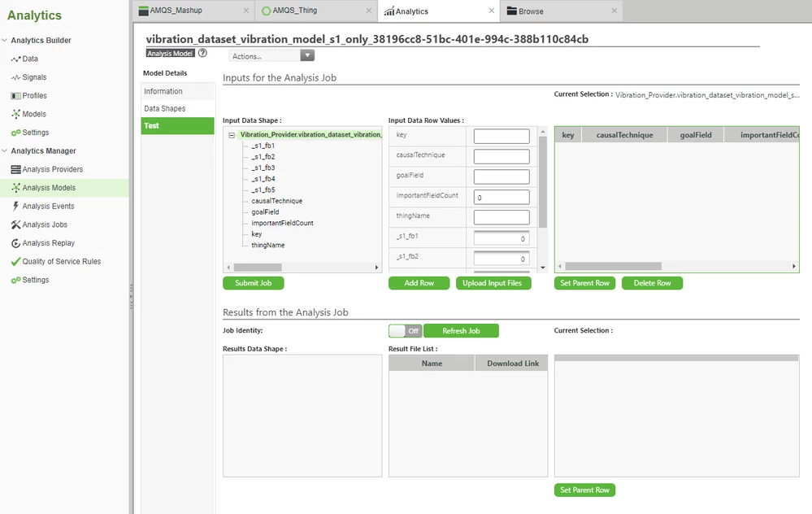Close the Analytics tab
Image resolution: width=812 pixels, height=514 pixels.
point(492,11)
